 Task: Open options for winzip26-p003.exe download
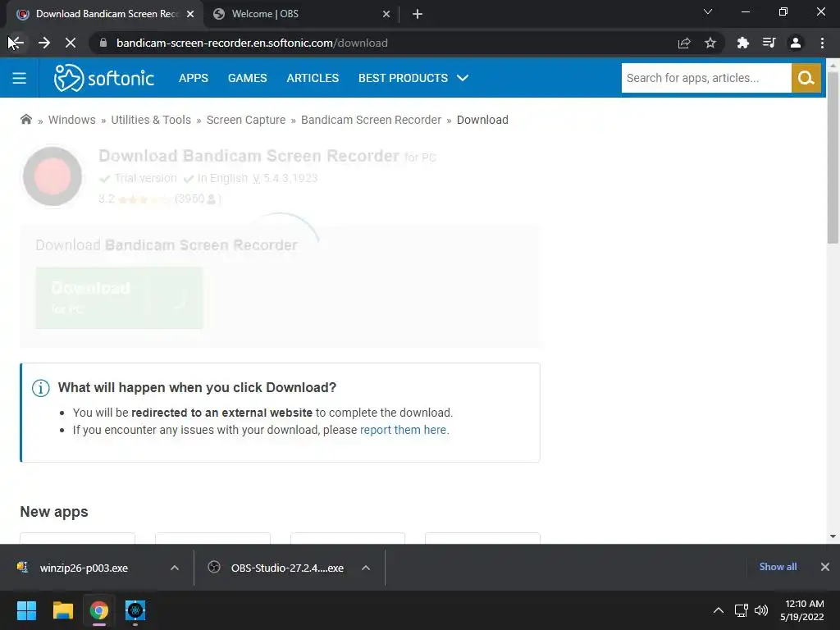175,568
